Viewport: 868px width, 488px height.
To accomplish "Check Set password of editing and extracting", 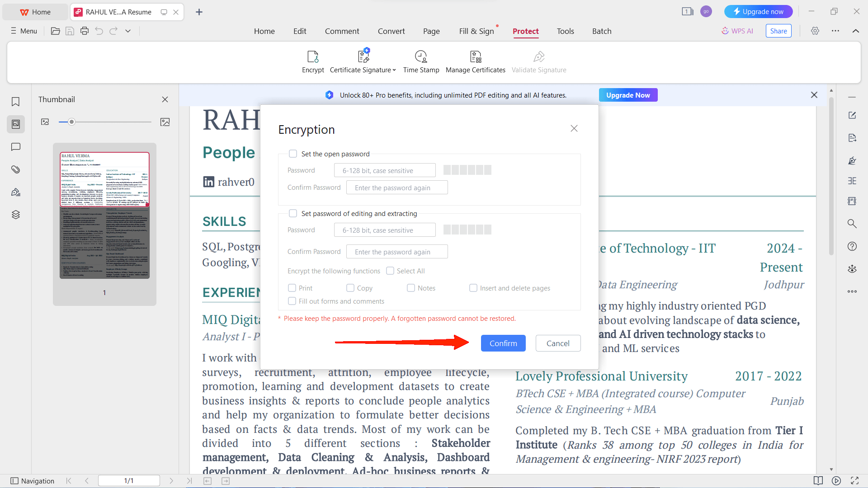I will pyautogui.click(x=293, y=214).
